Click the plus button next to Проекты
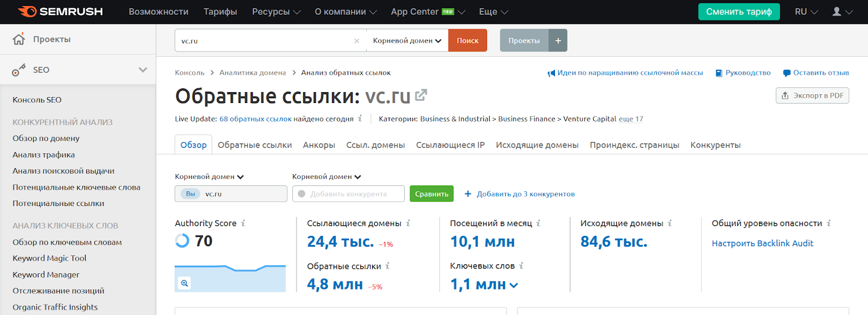868x315 pixels. click(x=558, y=41)
